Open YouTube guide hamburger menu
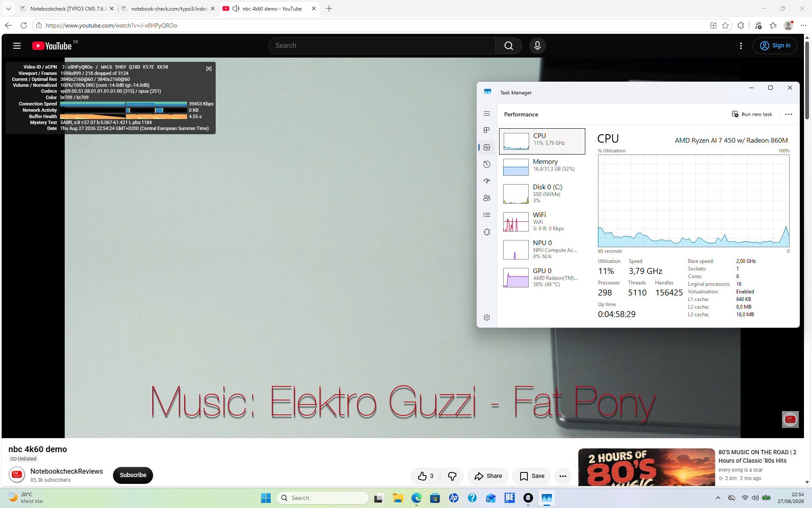Image resolution: width=812 pixels, height=508 pixels. point(17,46)
